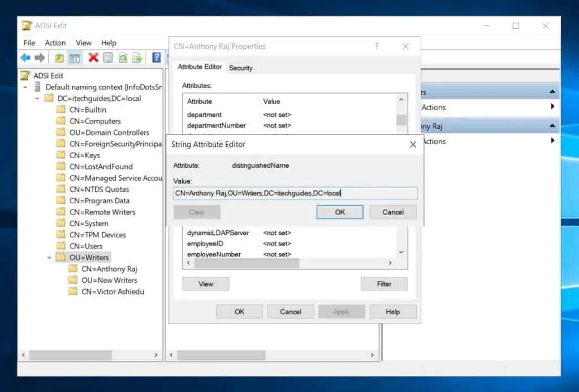Click the attributes list vertical scrollbar thumb

401,120
